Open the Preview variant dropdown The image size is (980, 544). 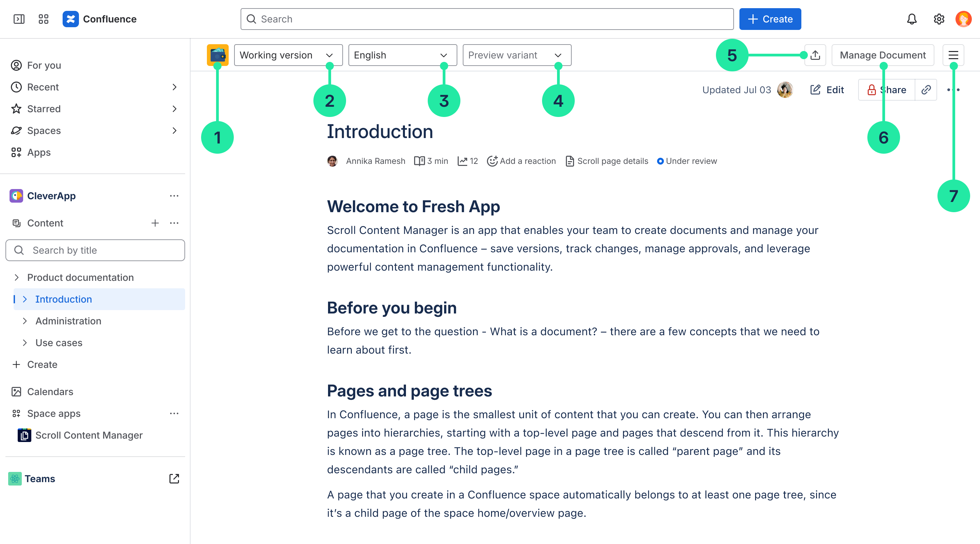517,55
